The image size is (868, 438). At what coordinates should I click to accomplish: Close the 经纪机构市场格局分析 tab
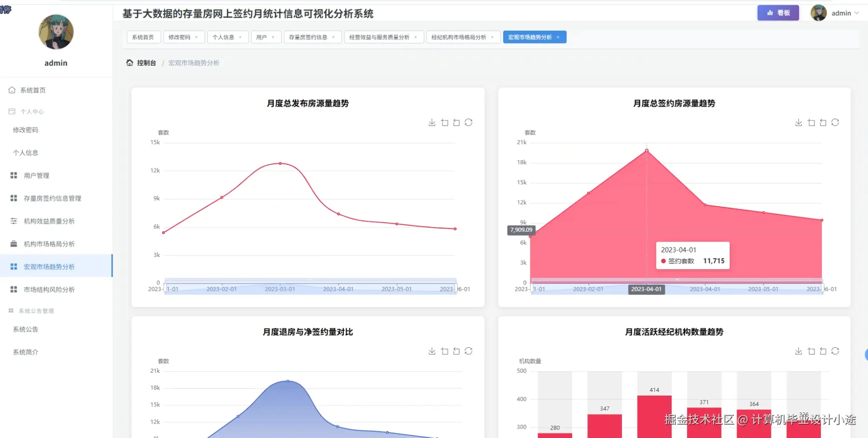(x=492, y=37)
